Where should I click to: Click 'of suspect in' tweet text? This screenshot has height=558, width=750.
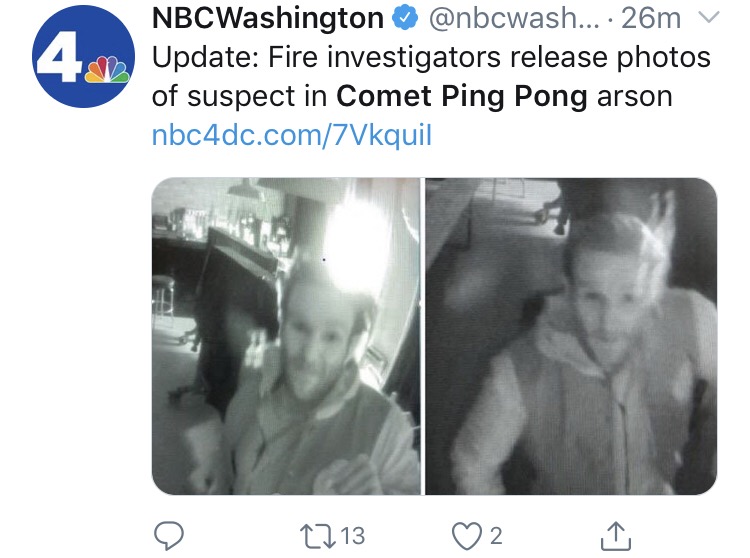click(x=240, y=97)
